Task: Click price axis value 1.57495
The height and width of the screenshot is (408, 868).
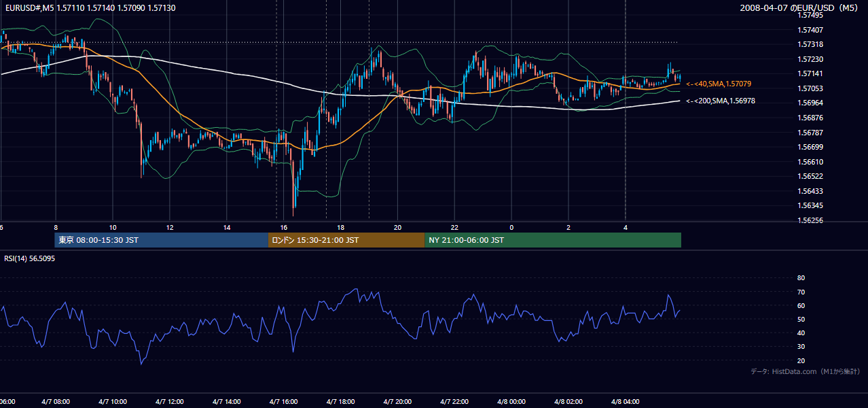Action: [x=811, y=15]
